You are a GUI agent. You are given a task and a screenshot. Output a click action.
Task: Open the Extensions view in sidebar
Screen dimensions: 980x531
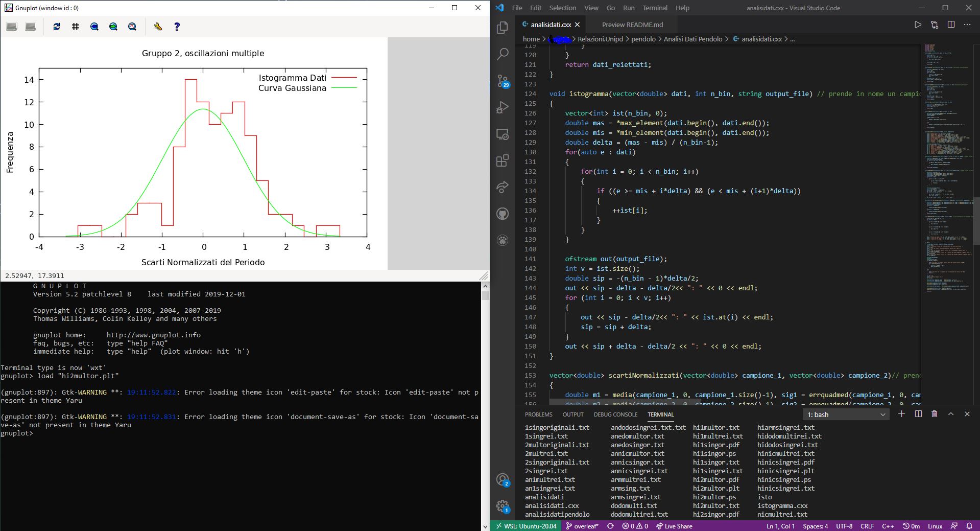click(x=503, y=161)
